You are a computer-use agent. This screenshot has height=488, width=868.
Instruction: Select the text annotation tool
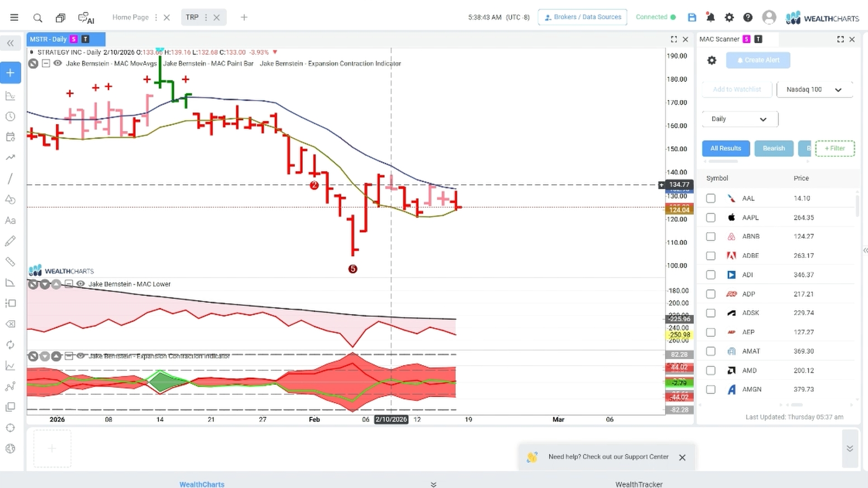10,221
